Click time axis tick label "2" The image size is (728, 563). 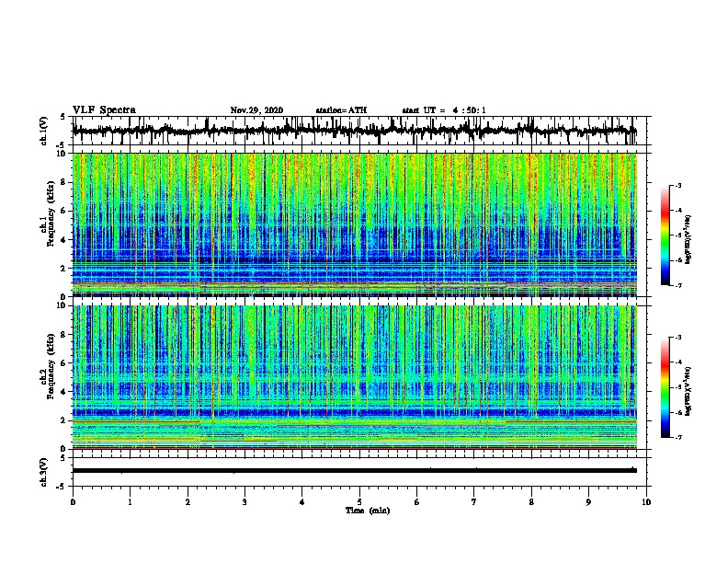click(x=188, y=502)
